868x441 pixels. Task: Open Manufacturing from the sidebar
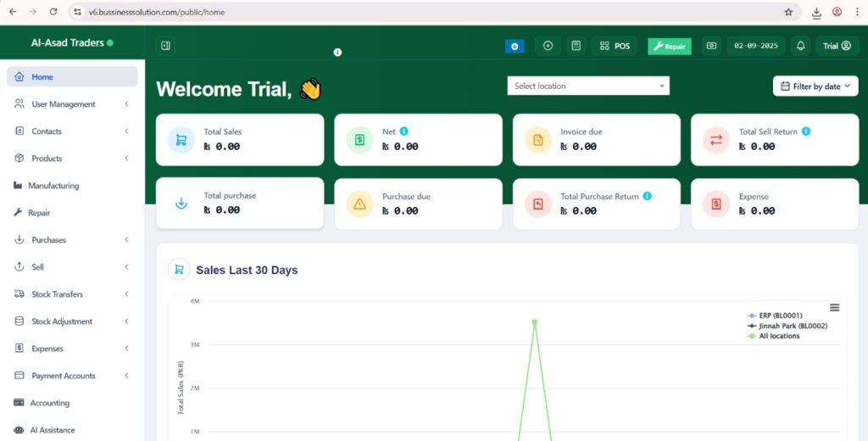[x=54, y=186]
